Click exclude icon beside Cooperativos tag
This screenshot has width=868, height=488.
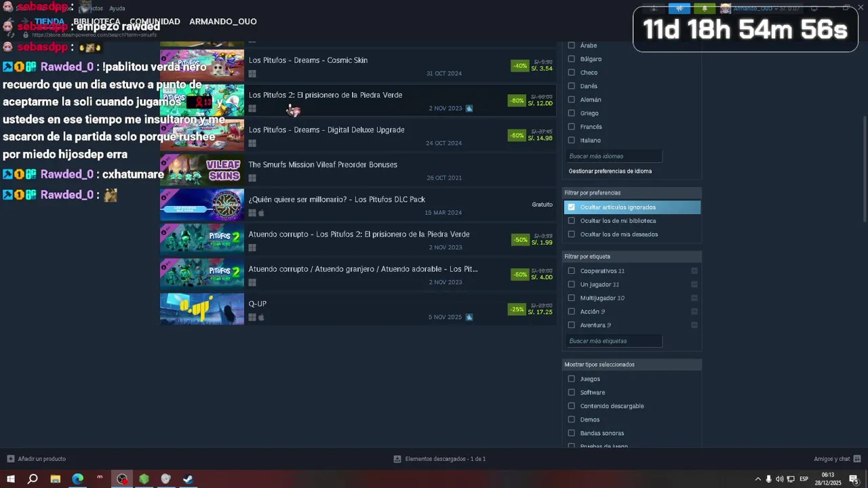pyautogui.click(x=694, y=271)
